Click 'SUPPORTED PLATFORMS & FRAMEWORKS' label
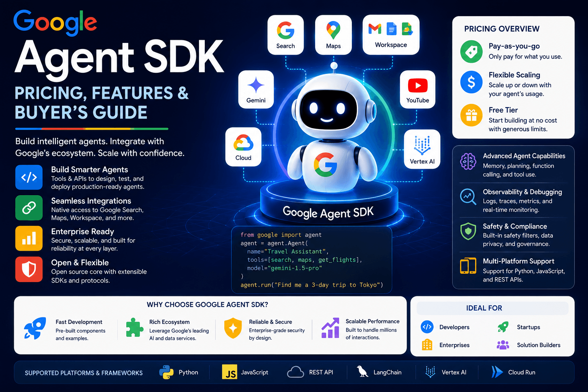The image size is (588, 392). pyautogui.click(x=84, y=373)
